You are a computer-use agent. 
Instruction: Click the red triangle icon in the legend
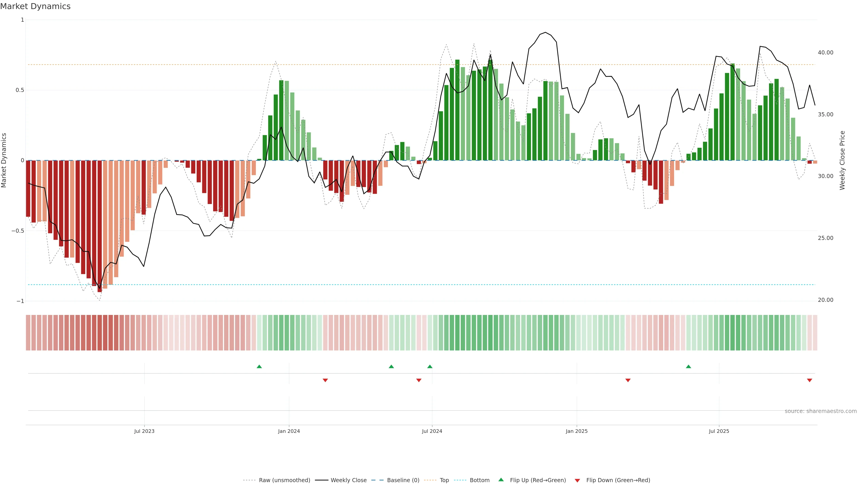(x=577, y=481)
